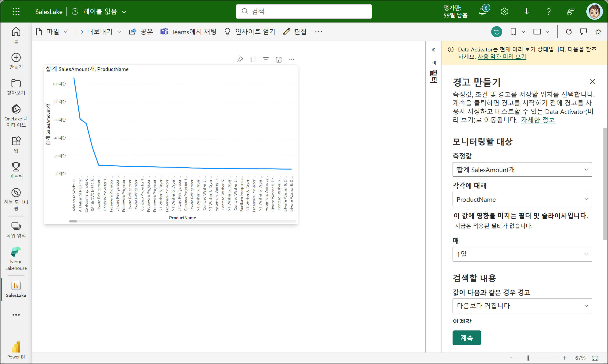Enter focus mode on the chart
608x364 pixels.
[x=279, y=59]
